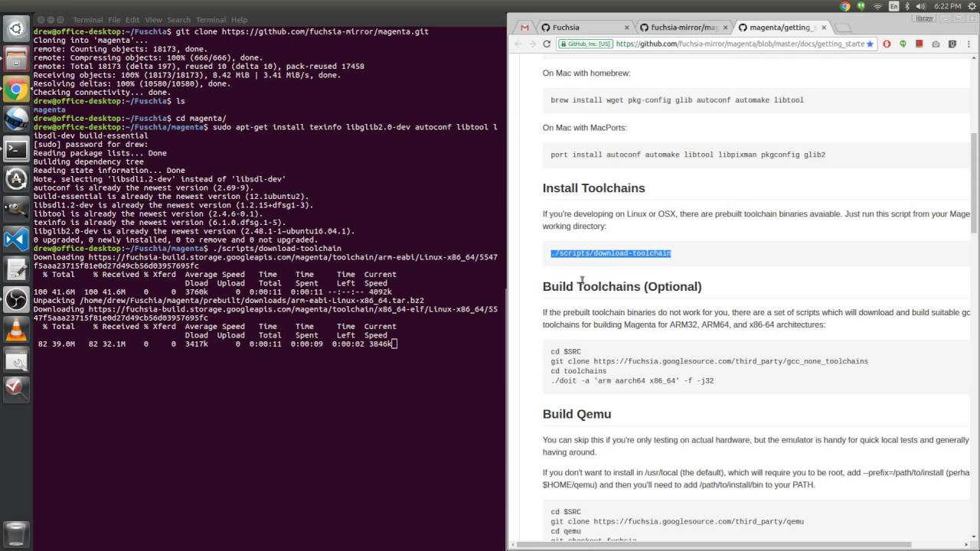Open OBS Studio from launcher
The height and width of the screenshot is (551, 980).
point(16,298)
